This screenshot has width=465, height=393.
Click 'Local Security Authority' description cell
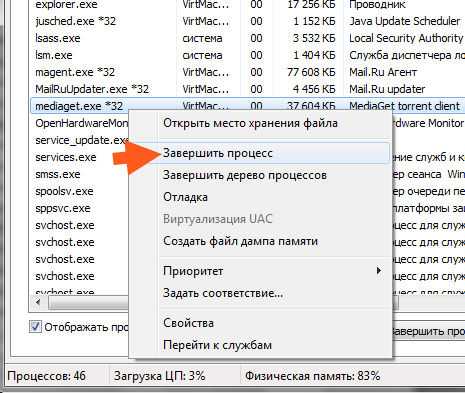point(406,38)
